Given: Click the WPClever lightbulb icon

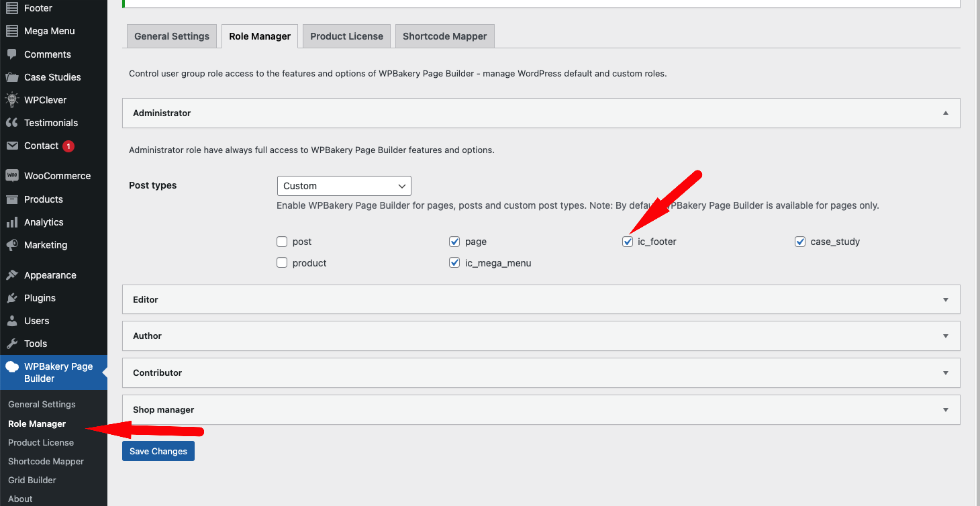Looking at the screenshot, I should [x=12, y=100].
